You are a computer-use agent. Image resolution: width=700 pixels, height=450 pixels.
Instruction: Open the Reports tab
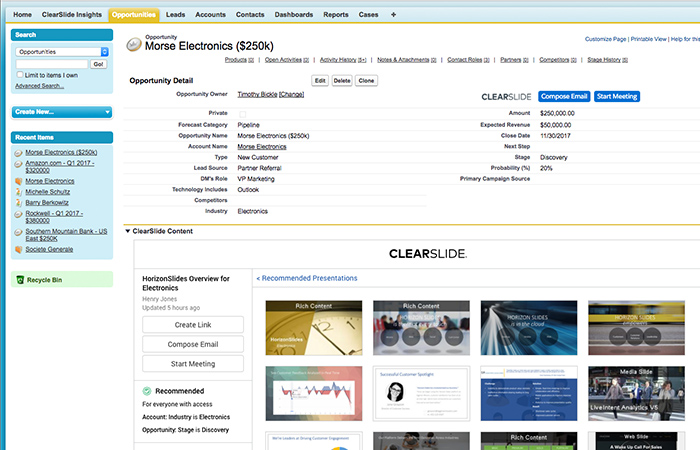point(336,15)
